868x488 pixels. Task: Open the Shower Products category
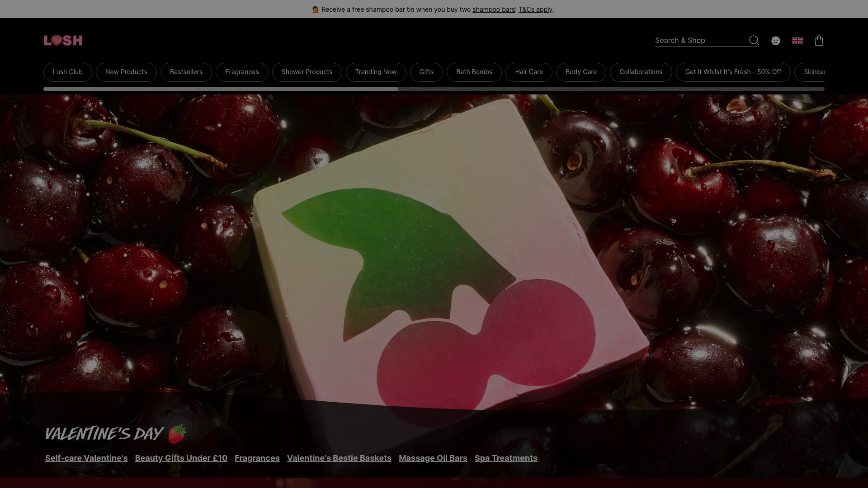[307, 72]
